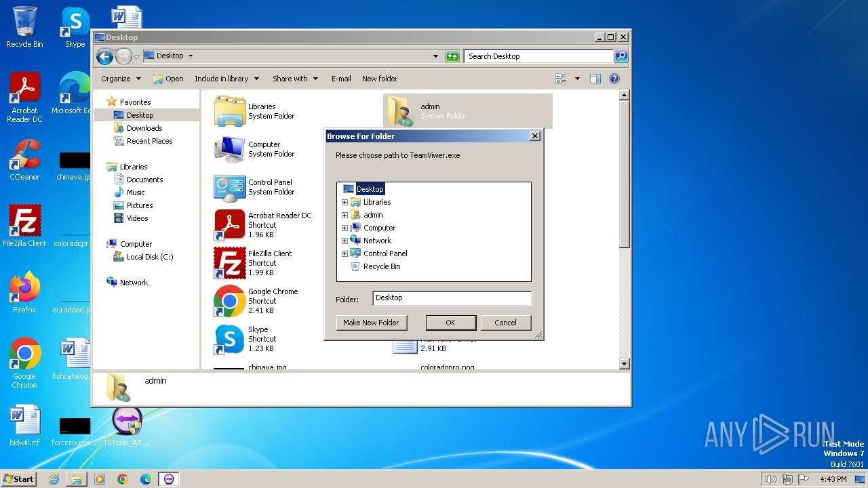The image size is (868, 488).
Task: Select CCleaner desktop icon
Action: pos(24,161)
